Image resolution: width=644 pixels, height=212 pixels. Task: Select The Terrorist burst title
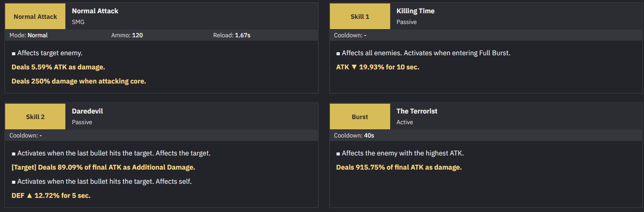coord(417,111)
